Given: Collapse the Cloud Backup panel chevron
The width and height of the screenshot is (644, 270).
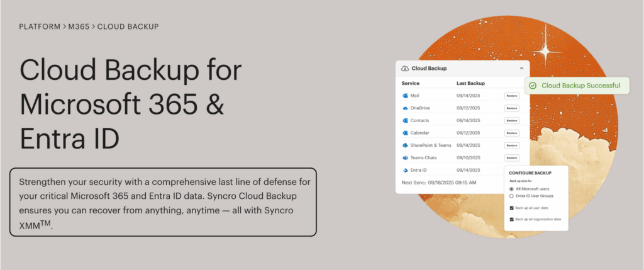Looking at the screenshot, I should (x=521, y=68).
